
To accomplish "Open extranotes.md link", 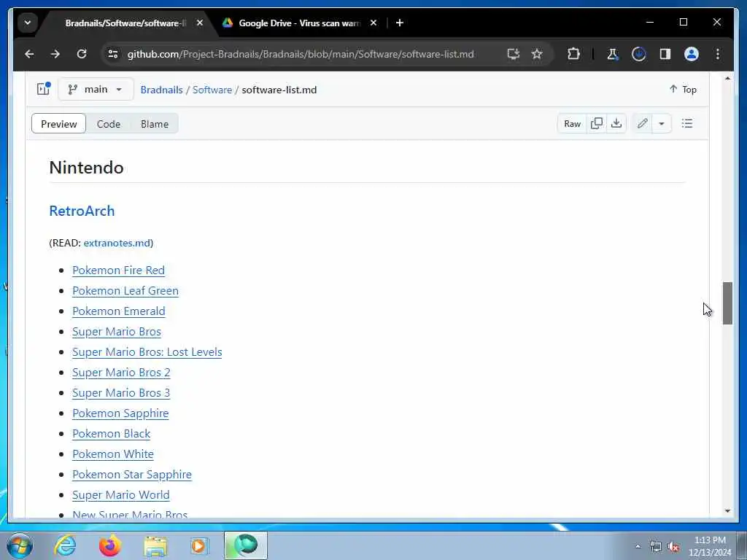I will (x=117, y=243).
